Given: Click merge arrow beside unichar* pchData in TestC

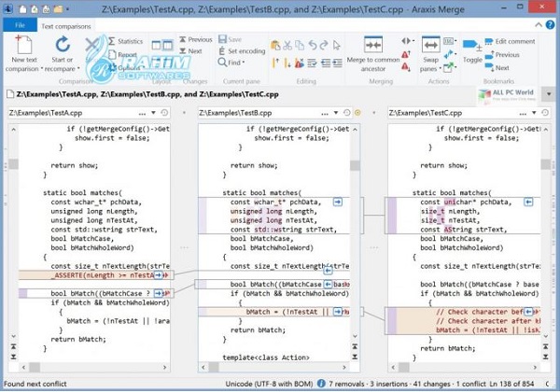Looking at the screenshot, I should coord(528,203).
